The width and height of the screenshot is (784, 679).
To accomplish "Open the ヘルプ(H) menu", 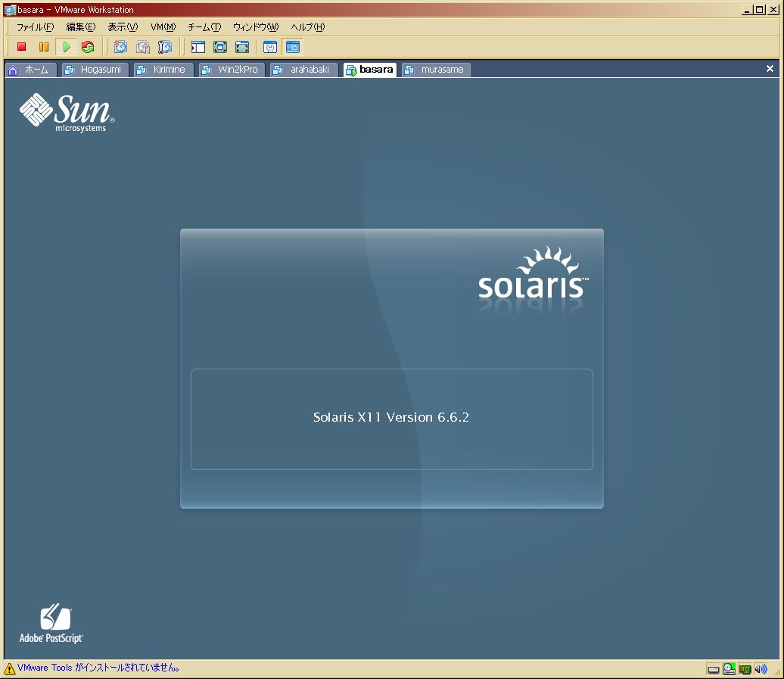I will [x=307, y=27].
